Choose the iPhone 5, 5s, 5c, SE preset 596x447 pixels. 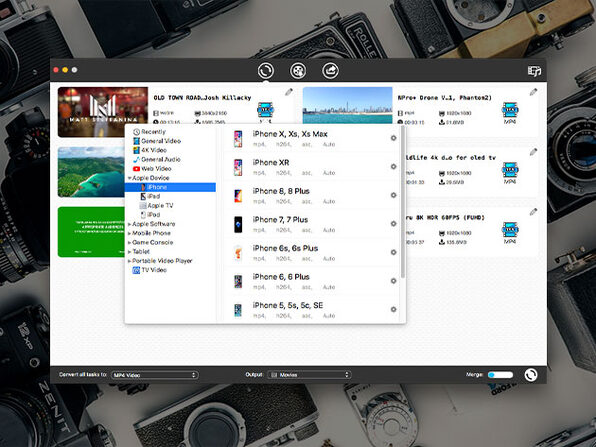coord(312,309)
